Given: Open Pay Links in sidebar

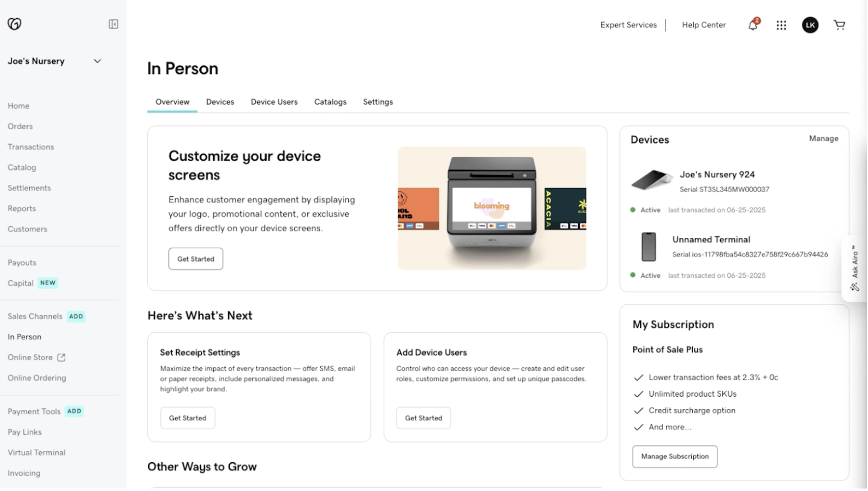Looking at the screenshot, I should tap(25, 433).
